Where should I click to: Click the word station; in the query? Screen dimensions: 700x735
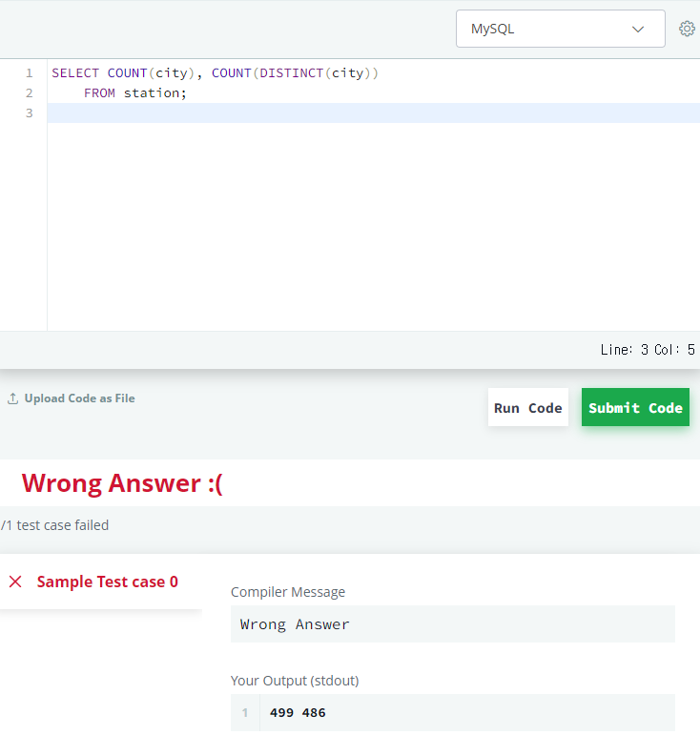(x=155, y=92)
